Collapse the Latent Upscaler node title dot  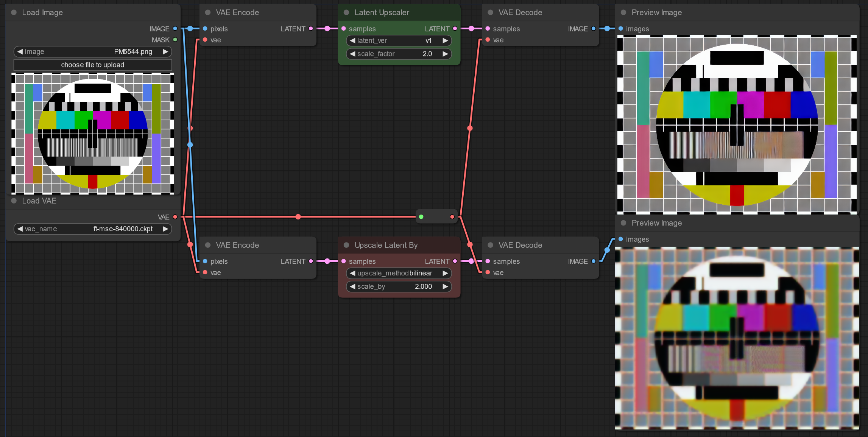[346, 12]
